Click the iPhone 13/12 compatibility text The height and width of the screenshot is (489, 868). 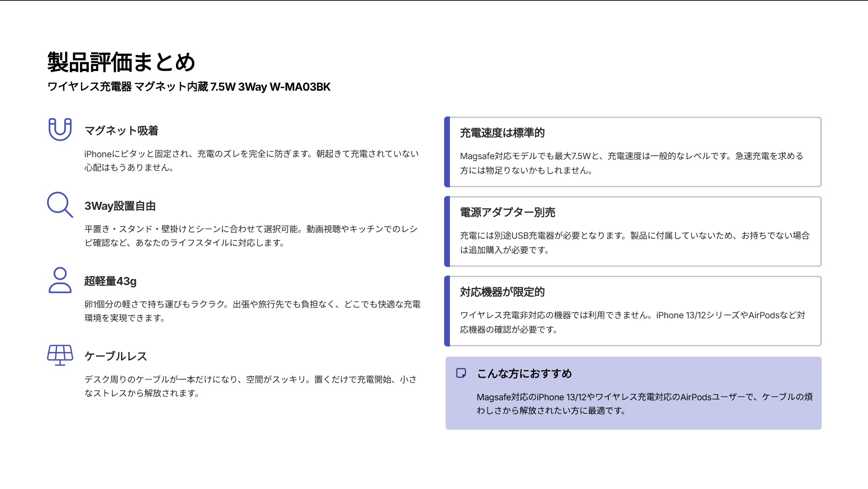pos(632,323)
